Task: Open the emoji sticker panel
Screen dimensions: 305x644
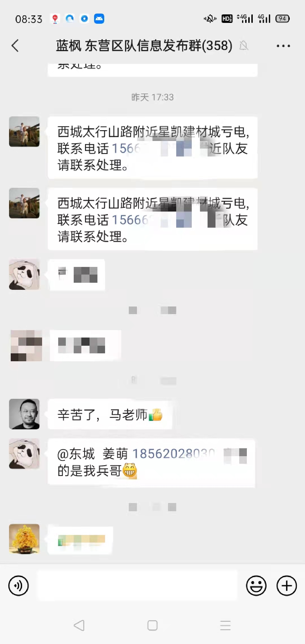Action: point(256,586)
